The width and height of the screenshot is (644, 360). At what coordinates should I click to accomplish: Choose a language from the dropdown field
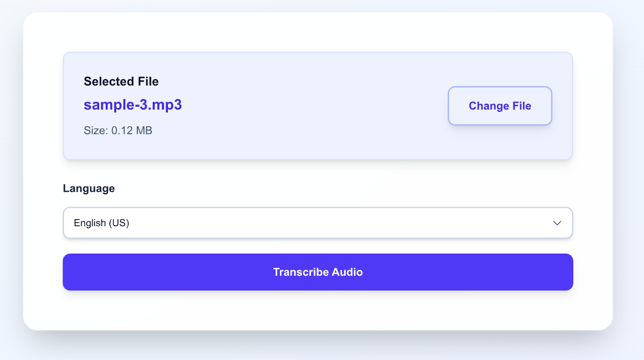[x=318, y=223]
